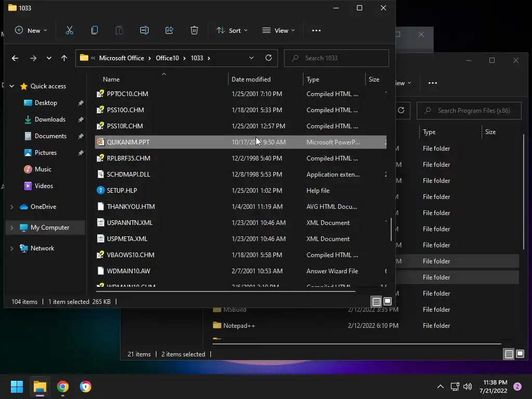Image resolution: width=532 pixels, height=399 pixels.
Task: Select the SETUP.HLP file
Action: pos(241,191)
